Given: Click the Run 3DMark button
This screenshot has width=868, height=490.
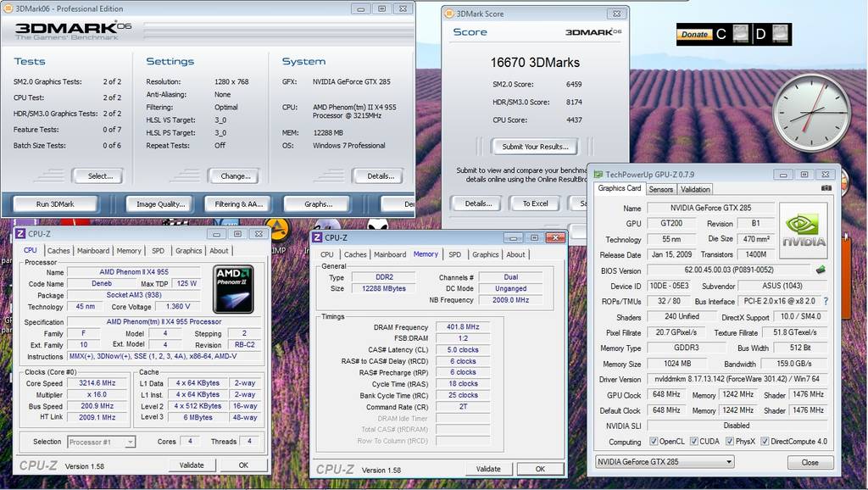Looking at the screenshot, I should (55, 204).
